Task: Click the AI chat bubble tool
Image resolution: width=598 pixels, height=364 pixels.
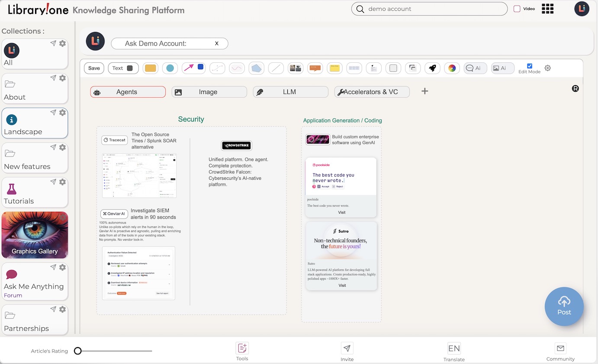Action: [x=475, y=68]
